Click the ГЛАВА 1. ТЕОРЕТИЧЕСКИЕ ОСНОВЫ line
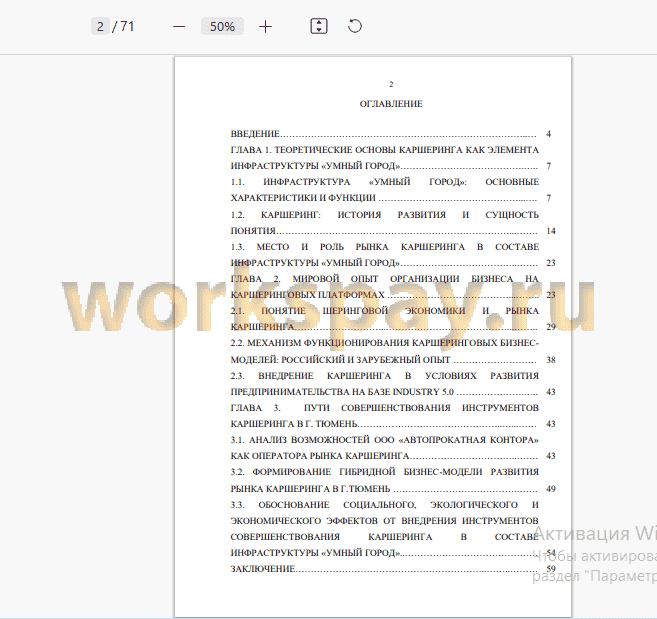 click(x=385, y=150)
